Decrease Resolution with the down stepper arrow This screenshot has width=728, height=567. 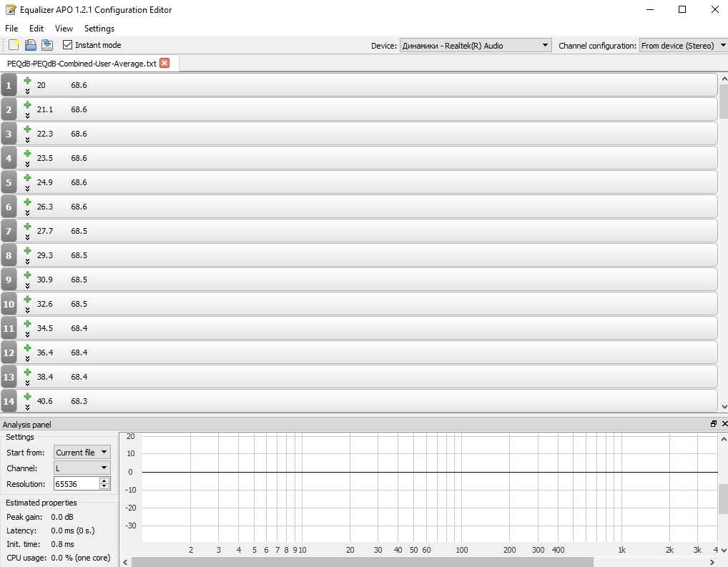[x=104, y=487]
